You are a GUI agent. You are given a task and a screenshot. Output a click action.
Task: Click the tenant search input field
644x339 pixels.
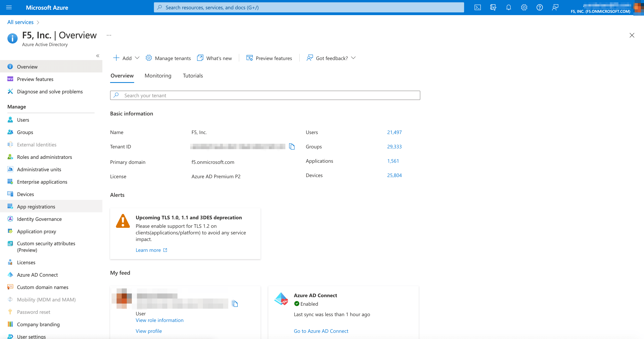pos(265,95)
